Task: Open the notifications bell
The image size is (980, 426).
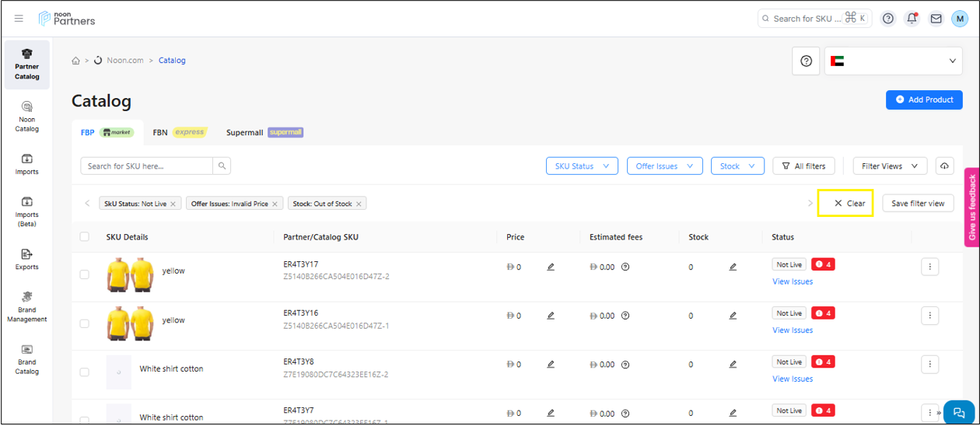Action: tap(912, 19)
